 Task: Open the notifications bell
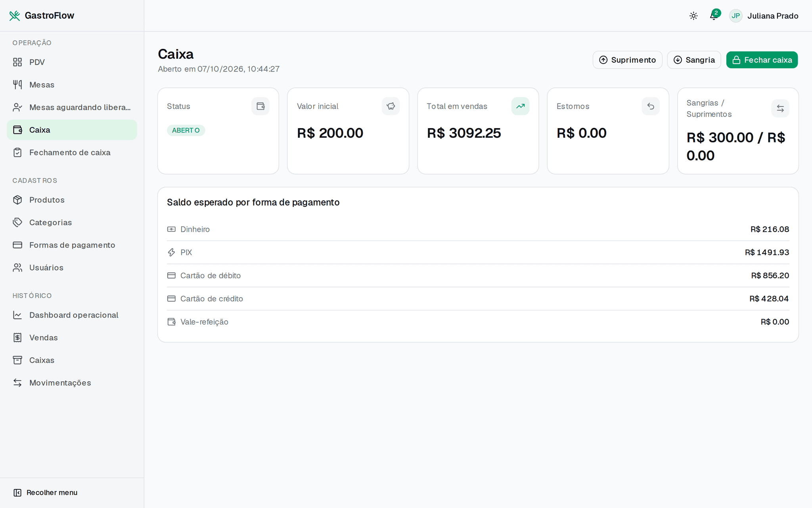coord(714,16)
